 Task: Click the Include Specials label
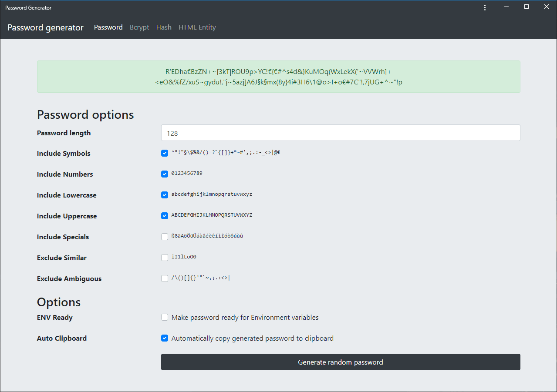click(x=63, y=237)
